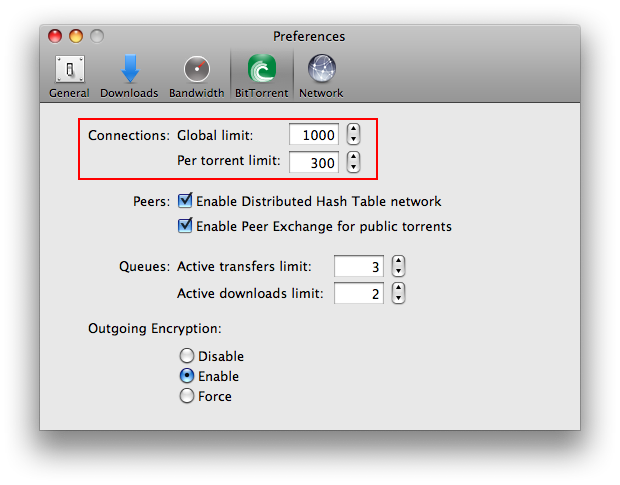
Task: Select the Disable outgoing encryption option
Action: (x=187, y=356)
